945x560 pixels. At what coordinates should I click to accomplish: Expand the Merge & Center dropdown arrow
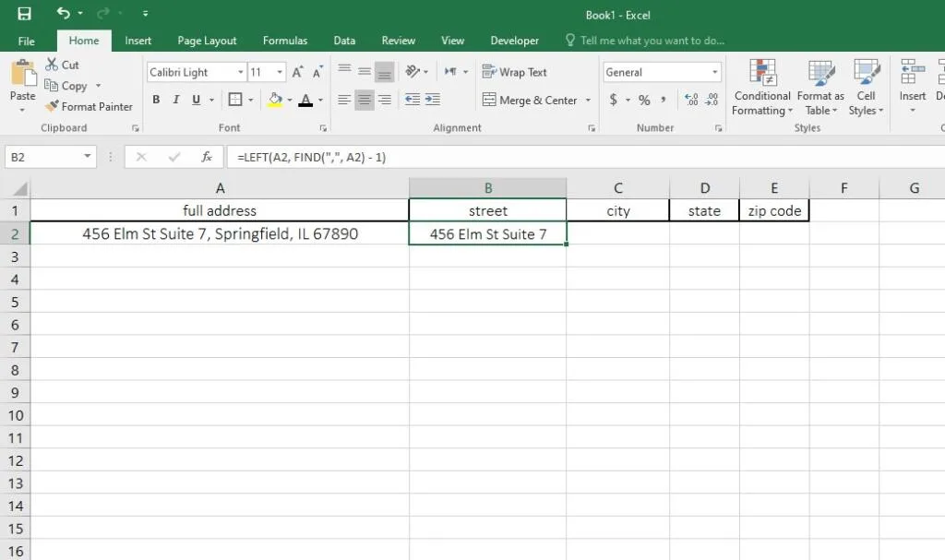[x=588, y=100]
